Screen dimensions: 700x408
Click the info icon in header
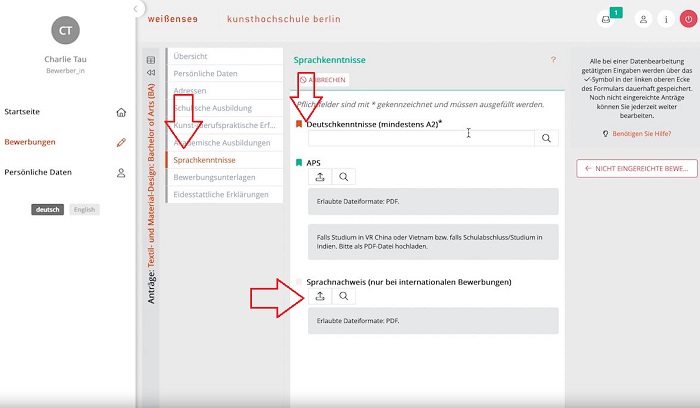[x=665, y=19]
